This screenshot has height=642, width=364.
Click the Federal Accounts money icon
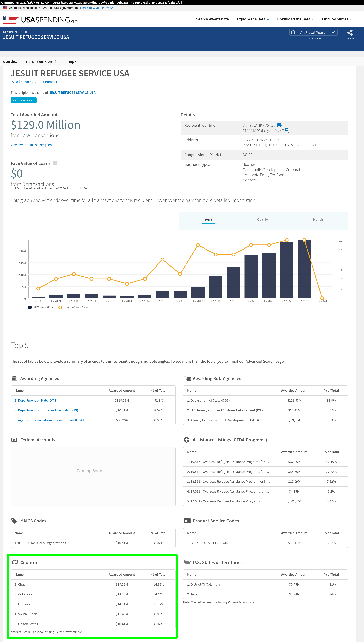click(x=14, y=440)
